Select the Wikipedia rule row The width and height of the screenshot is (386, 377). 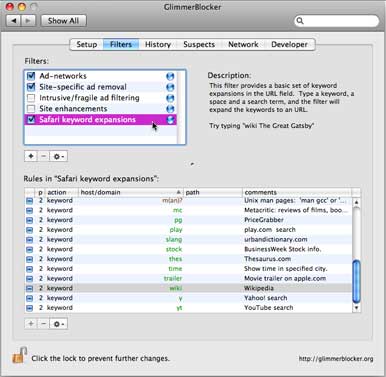[x=188, y=288]
